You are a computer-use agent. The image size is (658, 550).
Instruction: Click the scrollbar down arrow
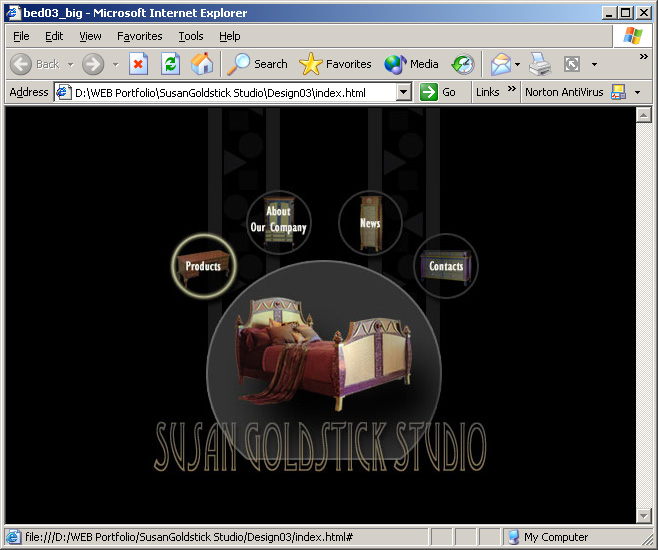(x=643, y=515)
